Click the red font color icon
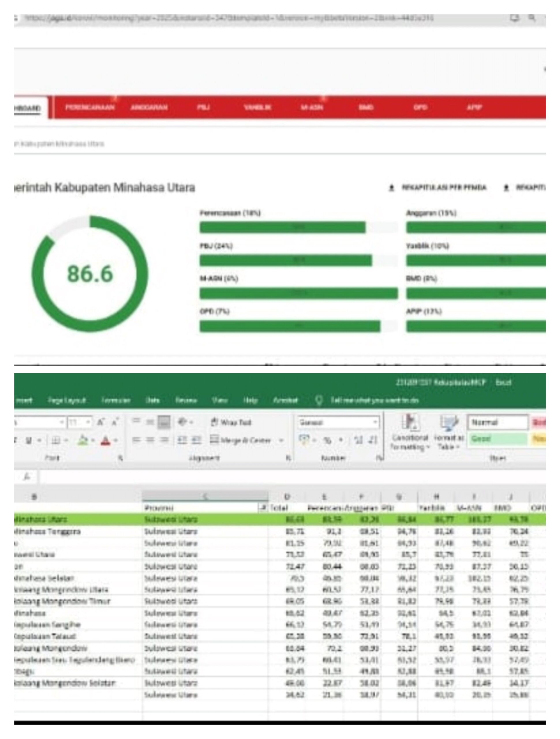The image size is (560, 739). tap(106, 440)
